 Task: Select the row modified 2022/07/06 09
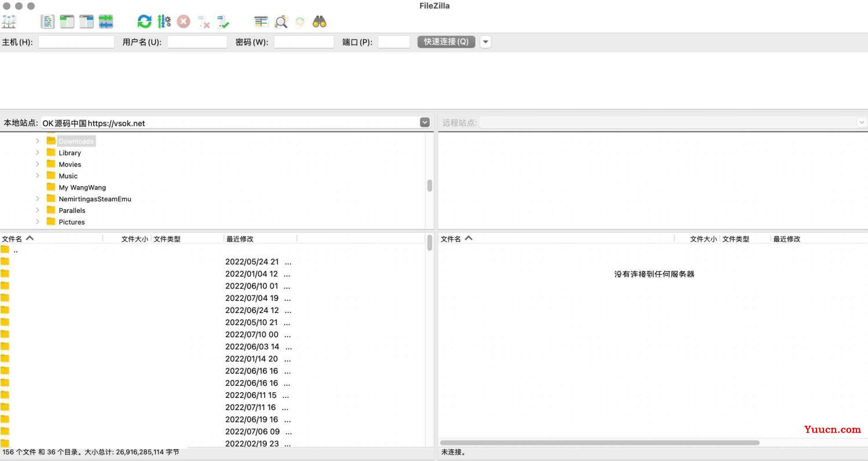213,432
